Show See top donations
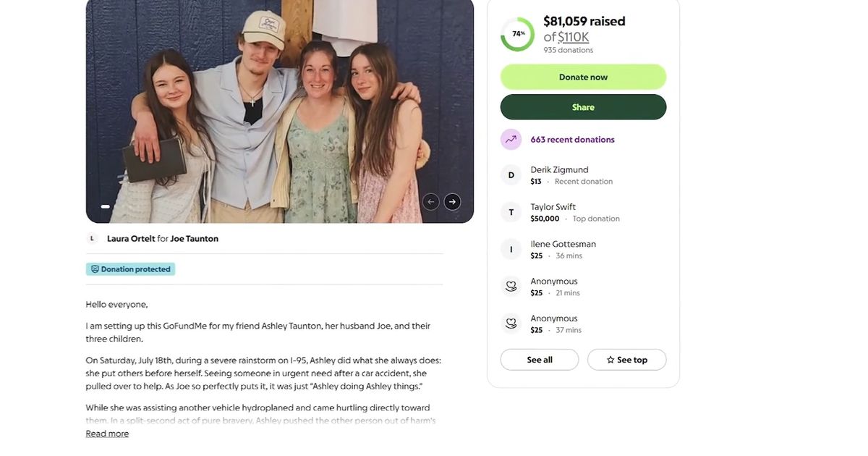Screen dimensions: 868x456 click(626, 360)
